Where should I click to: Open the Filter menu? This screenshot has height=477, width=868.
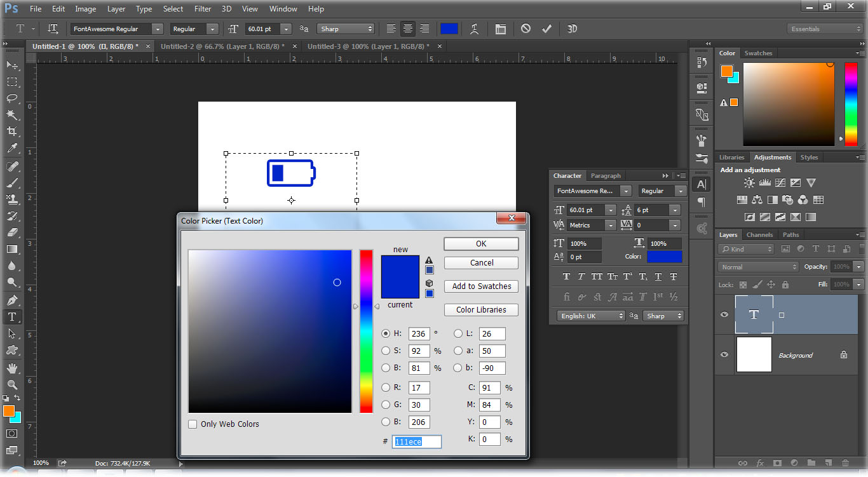(202, 8)
